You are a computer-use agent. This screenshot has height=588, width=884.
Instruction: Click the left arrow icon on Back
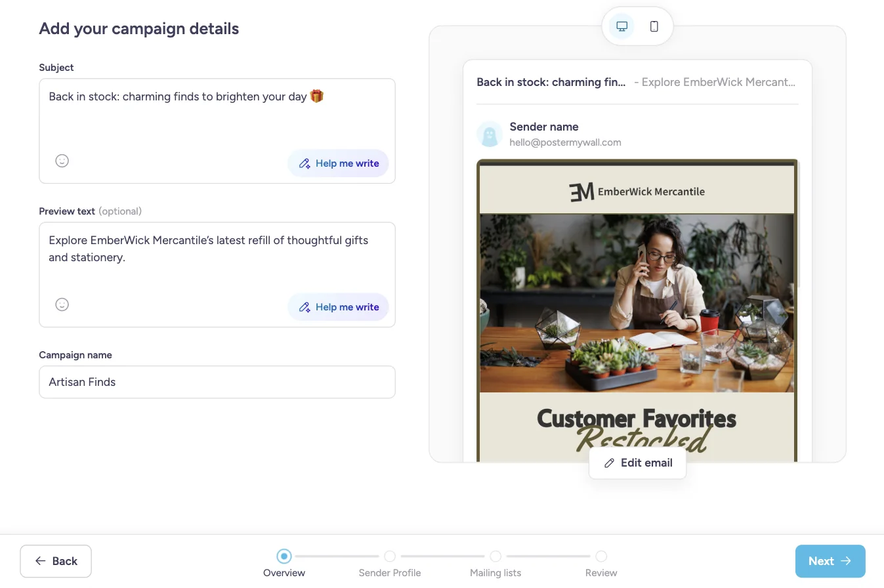41,561
